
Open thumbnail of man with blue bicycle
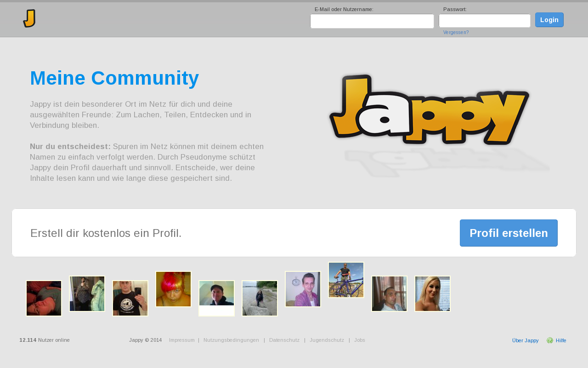point(346,280)
